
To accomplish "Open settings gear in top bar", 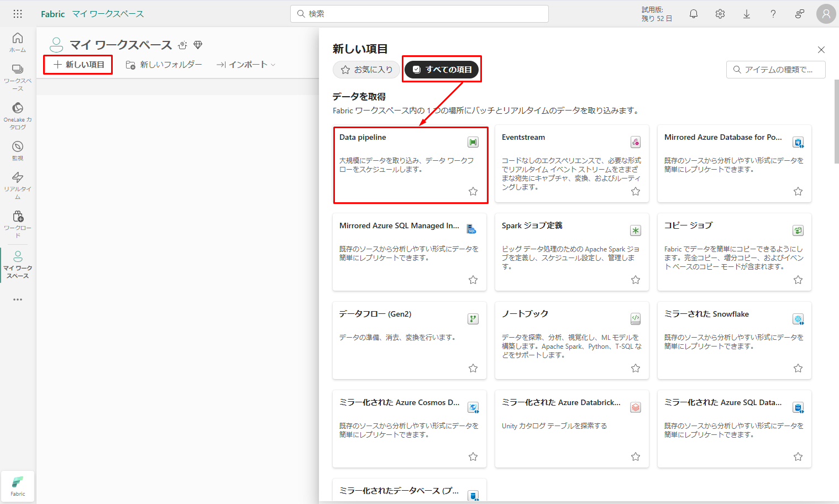I will coord(720,14).
